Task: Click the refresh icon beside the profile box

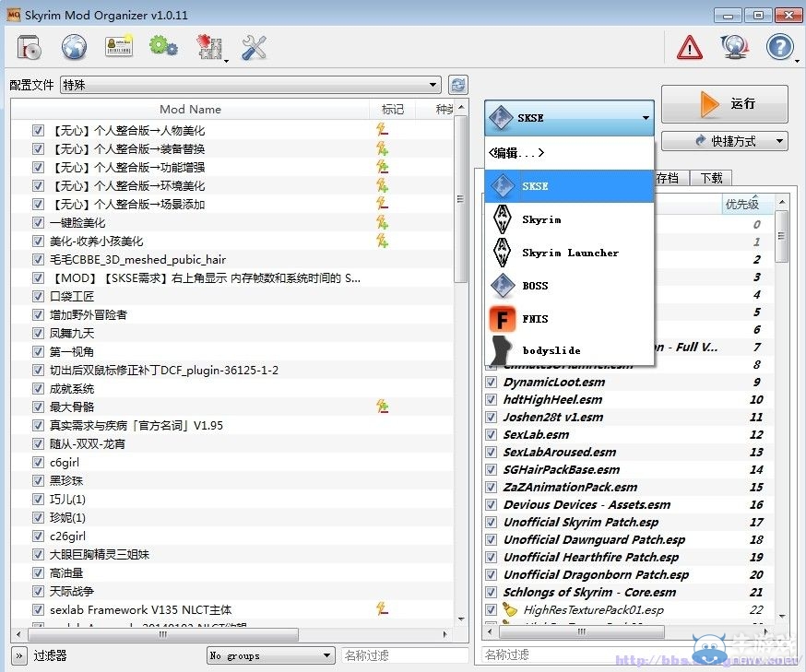Action: coord(458,85)
